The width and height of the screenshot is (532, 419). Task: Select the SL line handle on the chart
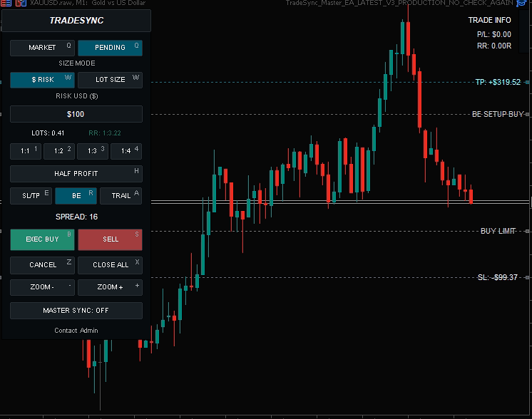click(527, 277)
